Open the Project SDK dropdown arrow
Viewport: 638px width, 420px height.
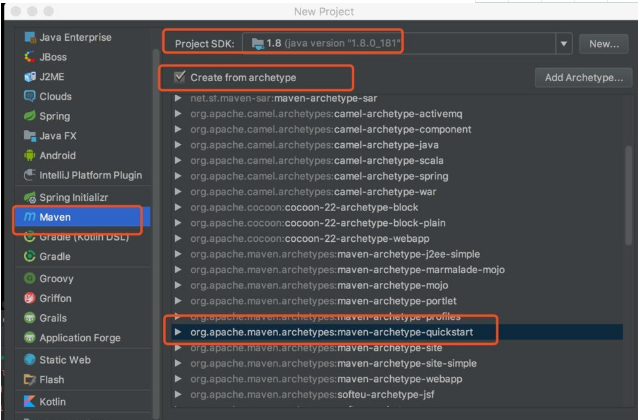[564, 44]
